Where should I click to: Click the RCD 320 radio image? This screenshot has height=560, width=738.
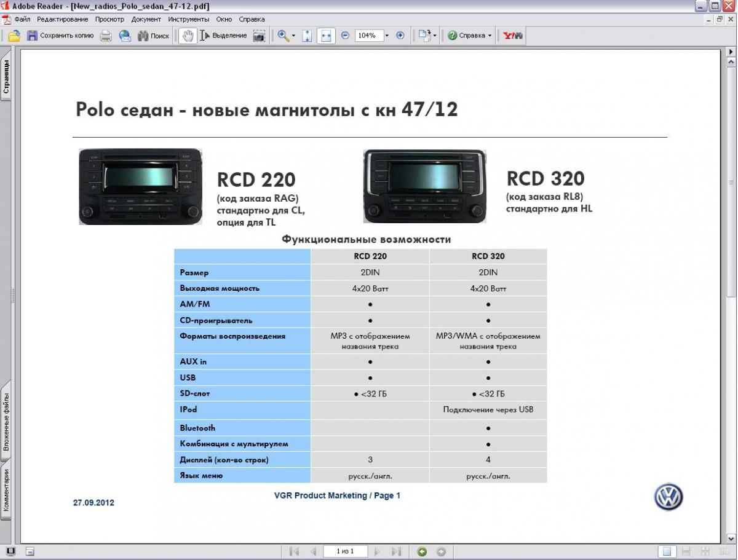point(425,186)
